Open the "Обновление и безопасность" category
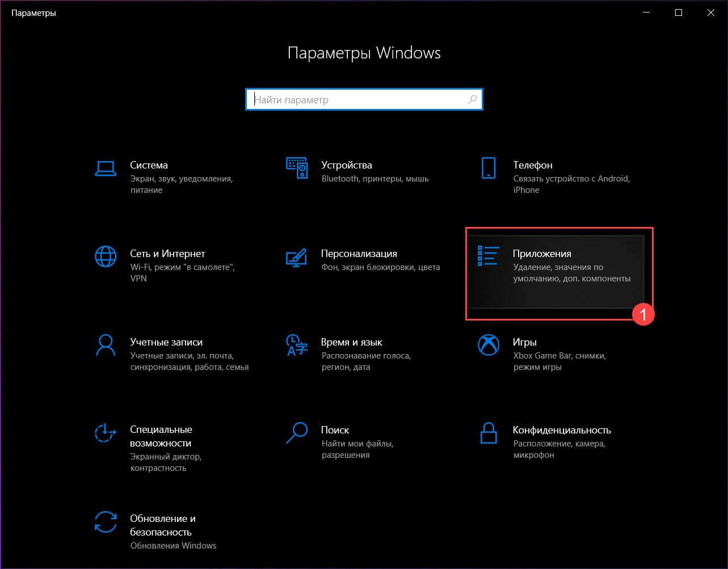728x569 pixels. click(163, 525)
